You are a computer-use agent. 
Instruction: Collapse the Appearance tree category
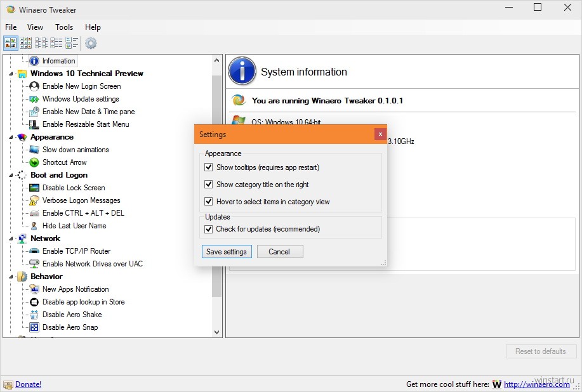[x=11, y=137]
